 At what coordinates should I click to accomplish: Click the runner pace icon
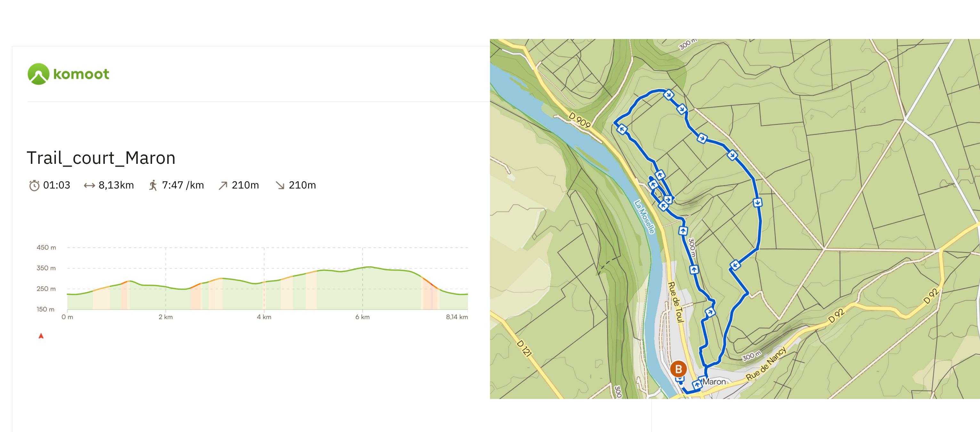coord(153,185)
